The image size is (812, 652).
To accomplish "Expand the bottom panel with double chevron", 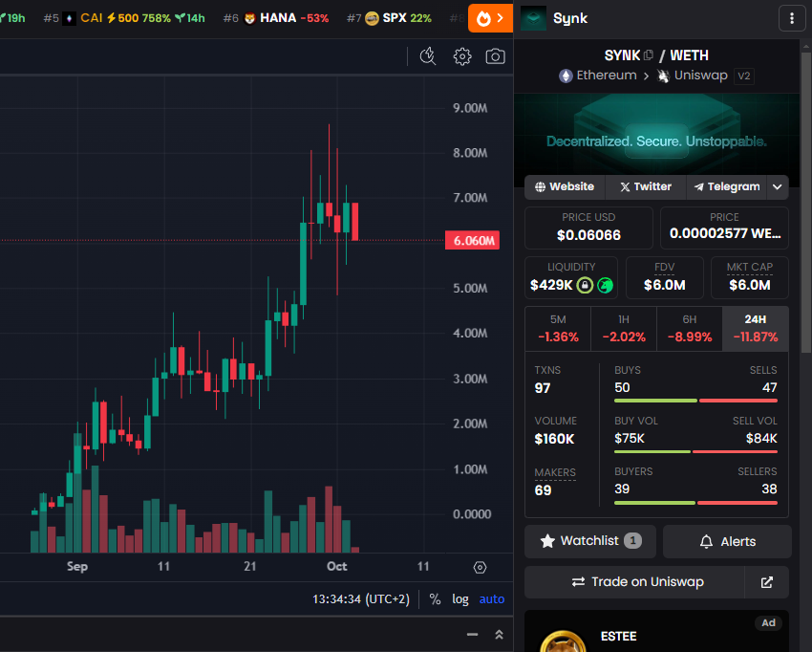I will pyautogui.click(x=498, y=635).
